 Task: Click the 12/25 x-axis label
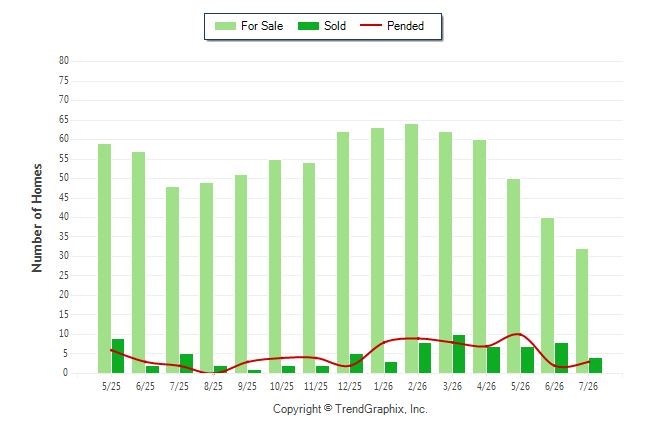point(350,387)
